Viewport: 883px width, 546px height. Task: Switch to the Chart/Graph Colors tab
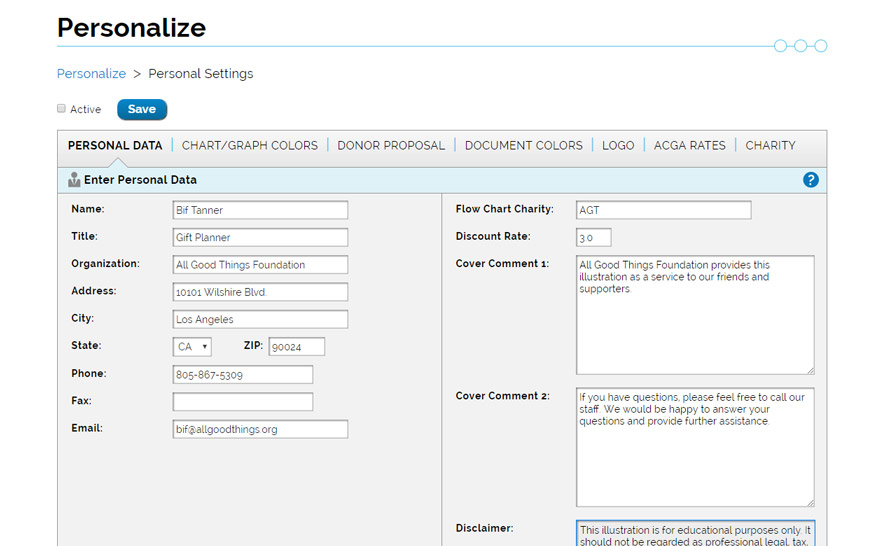249,146
